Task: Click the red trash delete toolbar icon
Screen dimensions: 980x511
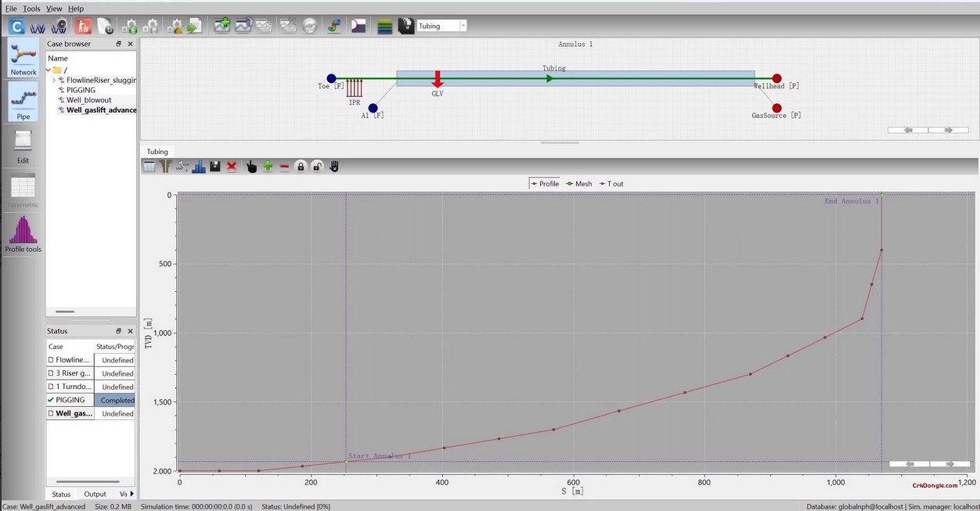Action: pos(82,26)
